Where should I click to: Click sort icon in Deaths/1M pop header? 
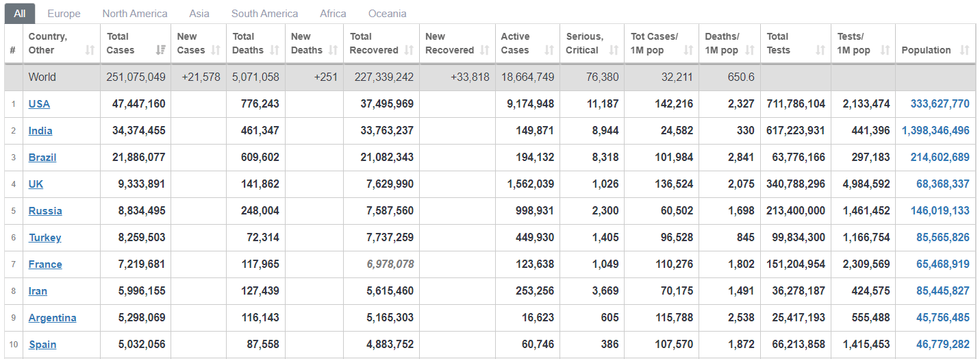749,50
